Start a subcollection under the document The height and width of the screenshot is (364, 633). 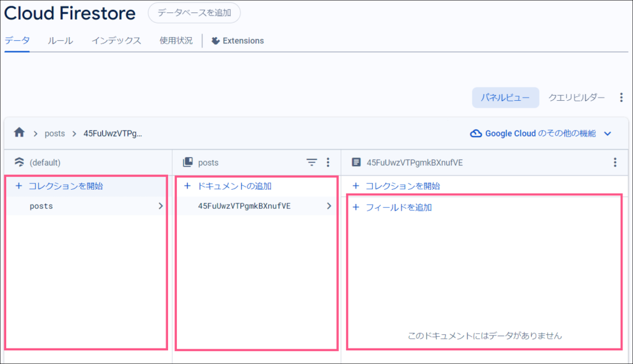(402, 186)
